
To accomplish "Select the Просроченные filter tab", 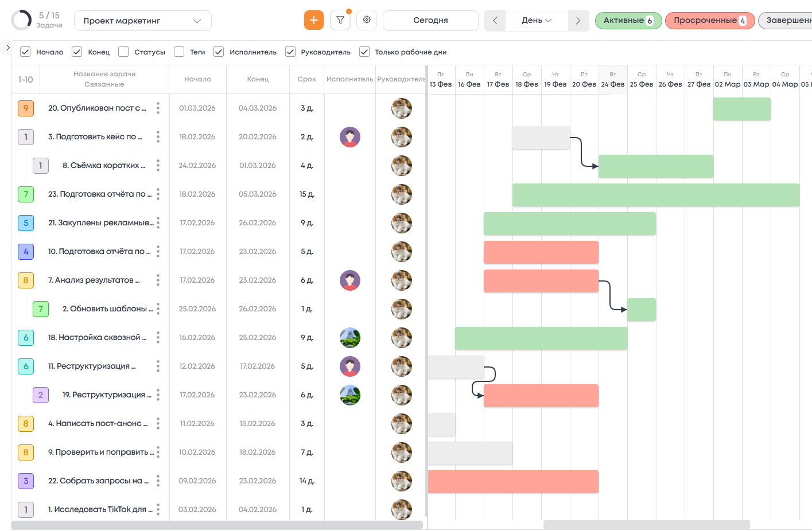I will pos(709,21).
